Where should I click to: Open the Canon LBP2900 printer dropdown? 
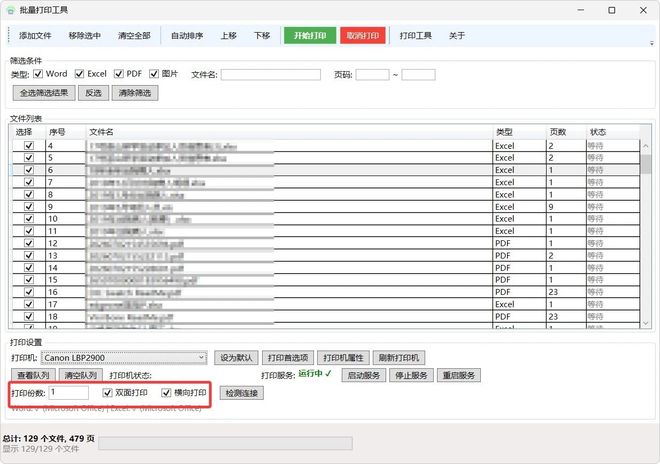(x=124, y=358)
